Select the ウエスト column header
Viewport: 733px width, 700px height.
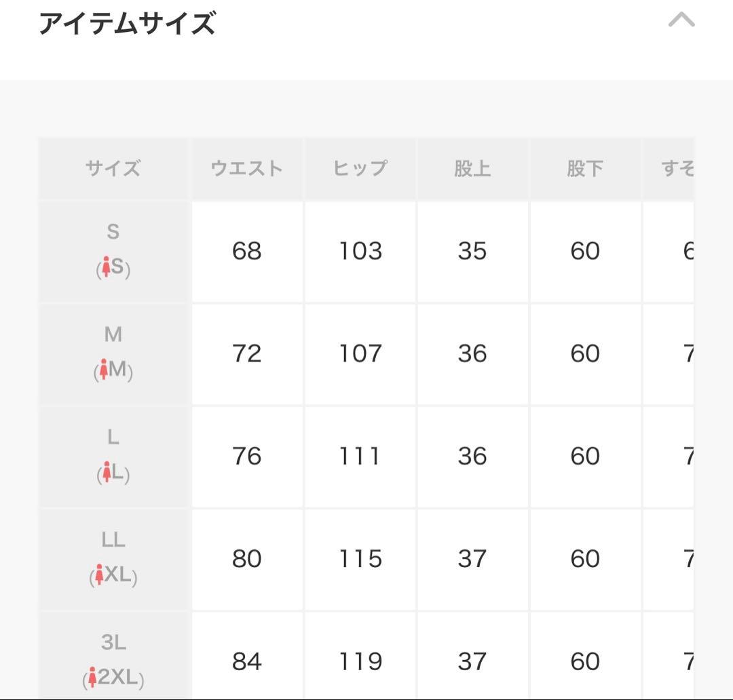pyautogui.click(x=246, y=168)
